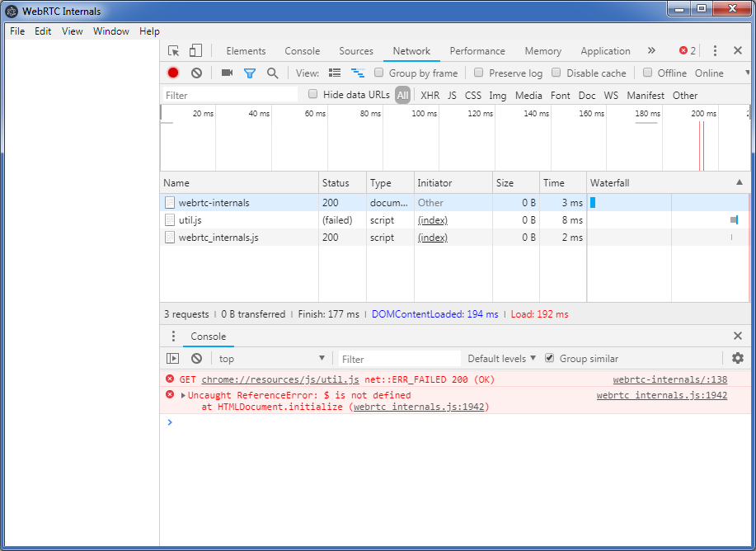Filter requests by Manifest type
Viewport: 756px width, 551px height.
pyautogui.click(x=645, y=96)
